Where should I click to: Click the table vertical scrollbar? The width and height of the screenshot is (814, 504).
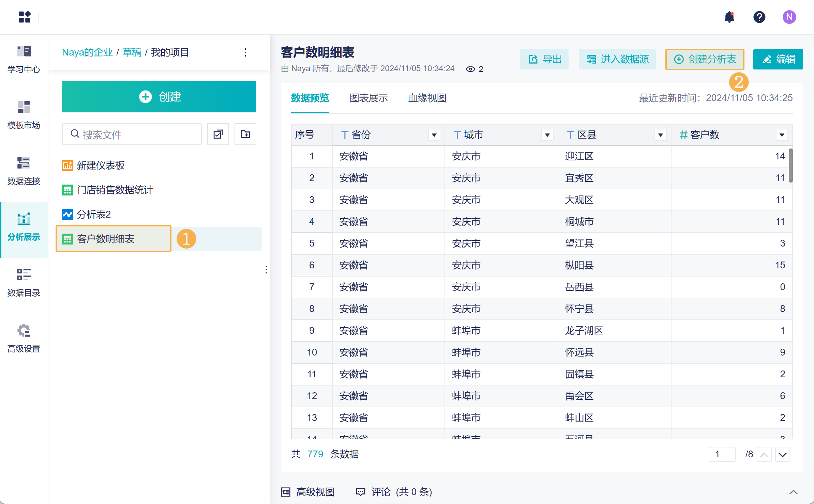790,166
